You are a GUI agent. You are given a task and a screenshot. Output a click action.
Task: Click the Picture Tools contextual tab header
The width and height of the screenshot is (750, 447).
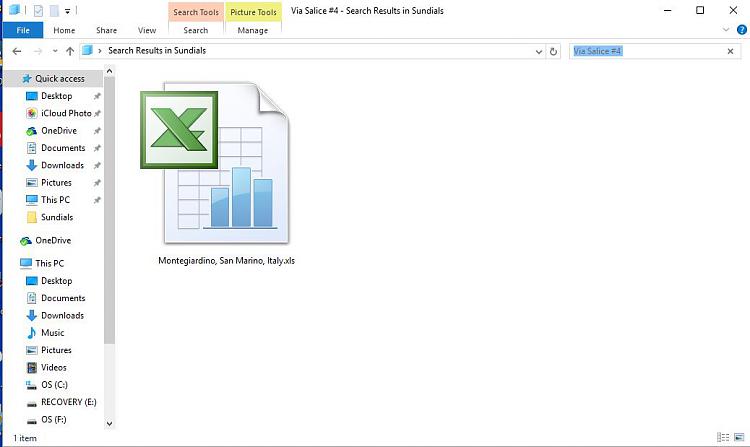point(253,12)
